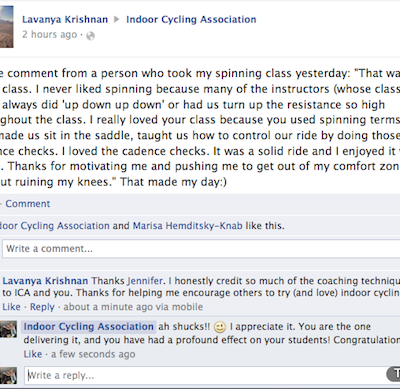Open Lavanya Krishnan's name in the comment
The width and height of the screenshot is (400, 389).
coord(45,281)
